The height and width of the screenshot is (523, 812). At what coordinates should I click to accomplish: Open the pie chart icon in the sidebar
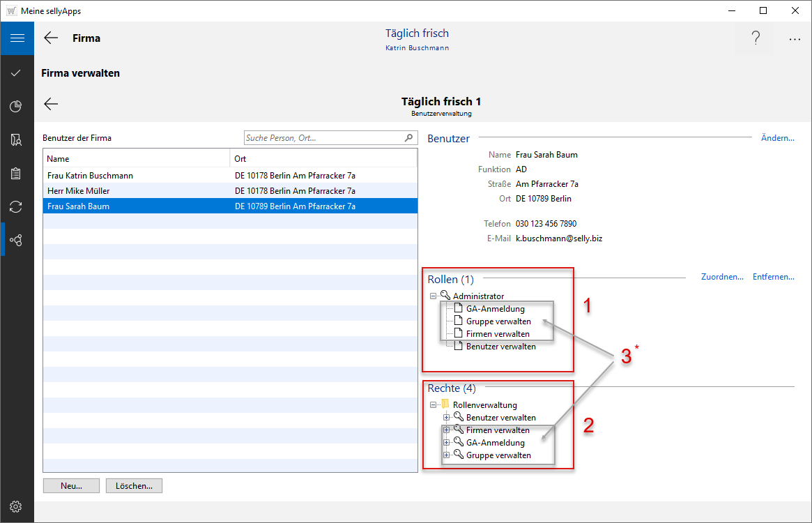(x=17, y=106)
